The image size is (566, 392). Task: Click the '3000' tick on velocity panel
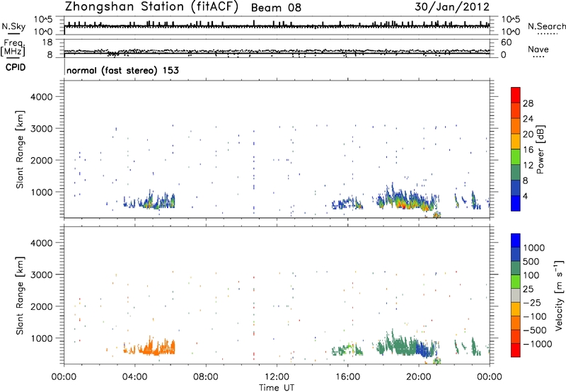pyautogui.click(x=41, y=275)
